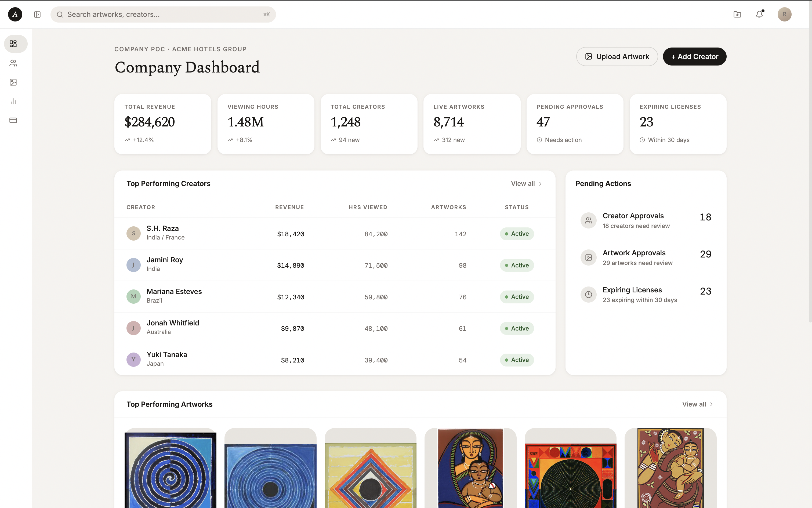Click S.H. Raza's avatar
Viewport: 812px width, 508px height.
133,233
